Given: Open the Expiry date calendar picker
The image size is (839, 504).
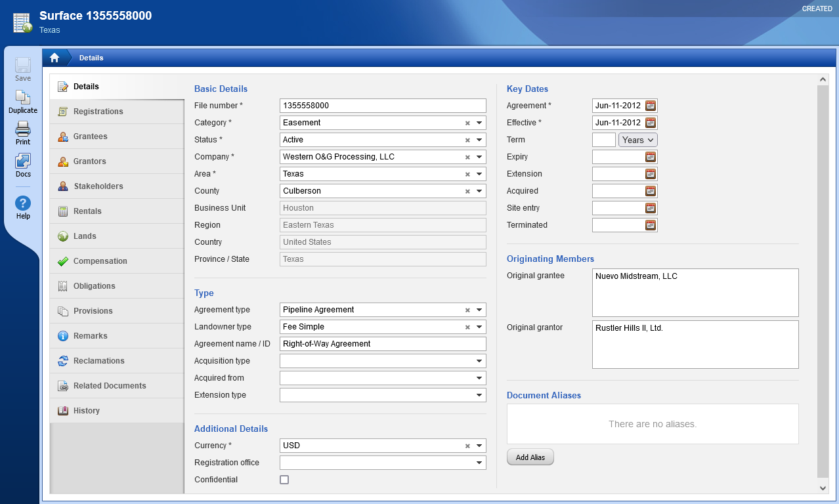Looking at the screenshot, I should point(651,156).
